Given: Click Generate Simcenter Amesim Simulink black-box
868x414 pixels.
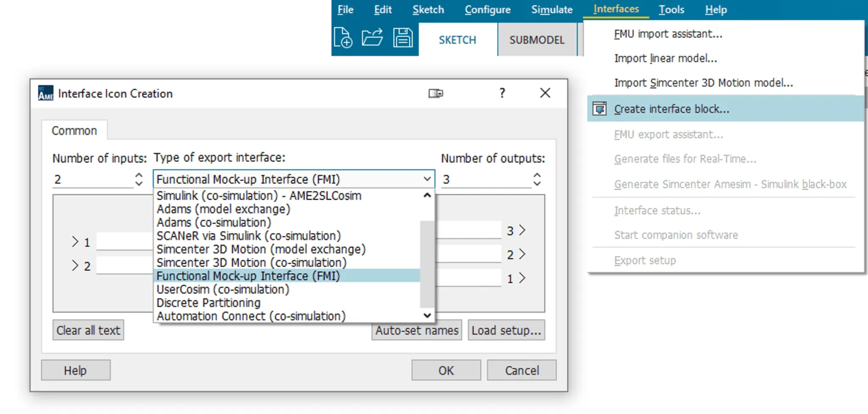Looking at the screenshot, I should tap(730, 185).
